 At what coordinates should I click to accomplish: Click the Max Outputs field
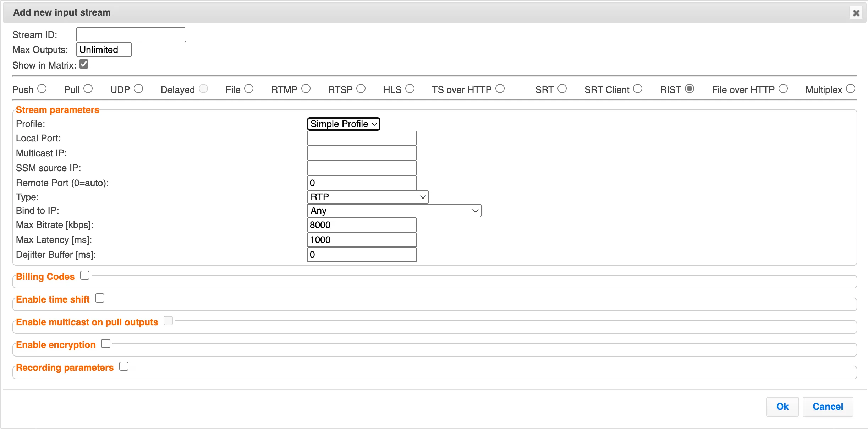[x=104, y=50]
